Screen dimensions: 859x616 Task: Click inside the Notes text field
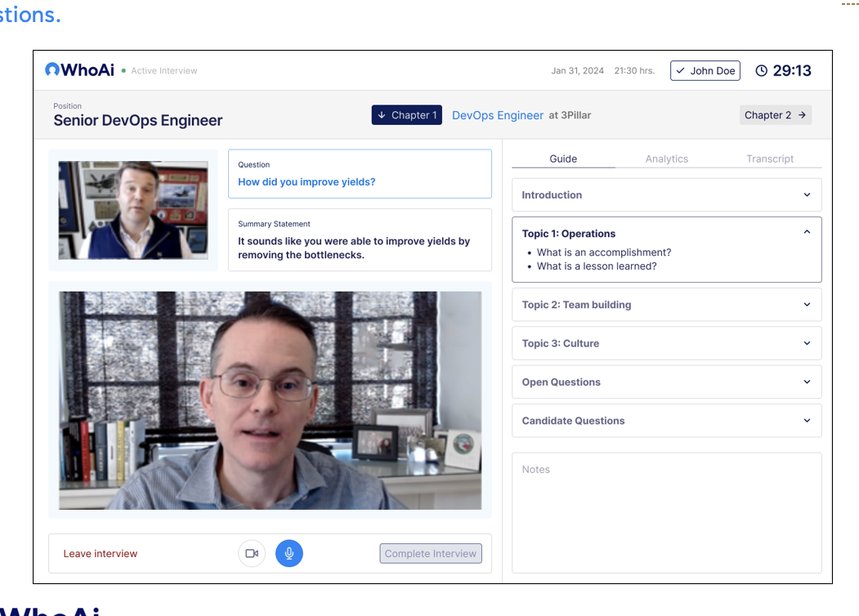tap(666, 515)
